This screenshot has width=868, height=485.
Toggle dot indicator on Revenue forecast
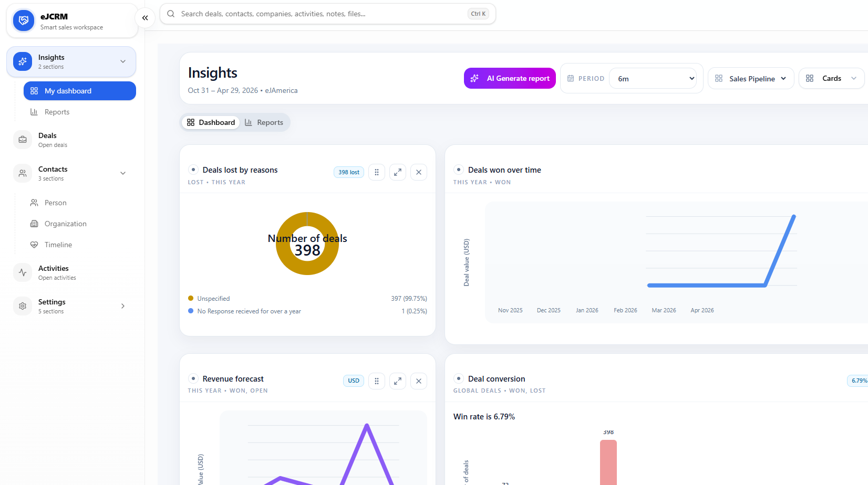click(193, 378)
